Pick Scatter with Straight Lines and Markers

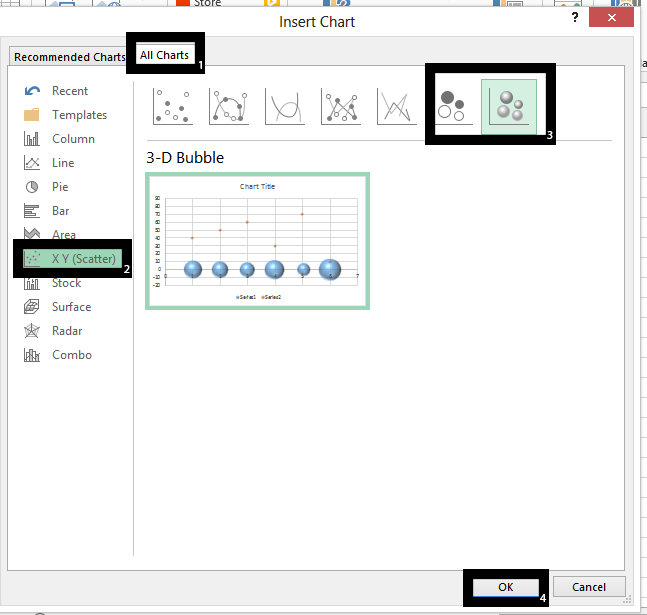pyautogui.click(x=341, y=106)
